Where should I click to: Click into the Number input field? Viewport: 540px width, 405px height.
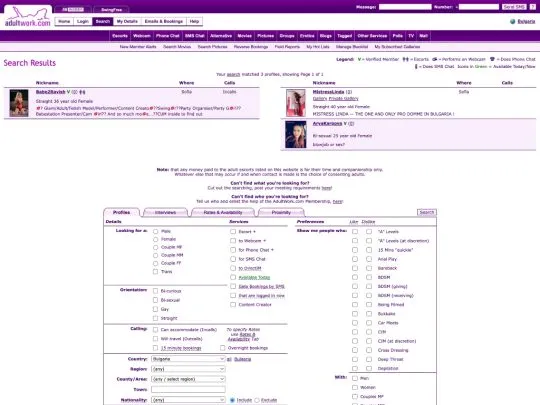click(x=479, y=7)
